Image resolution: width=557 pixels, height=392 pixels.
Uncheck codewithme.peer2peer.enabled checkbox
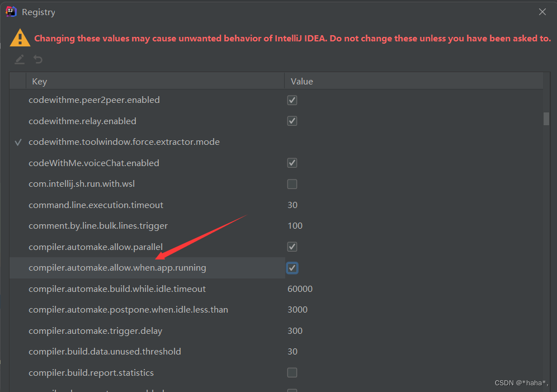(x=292, y=100)
